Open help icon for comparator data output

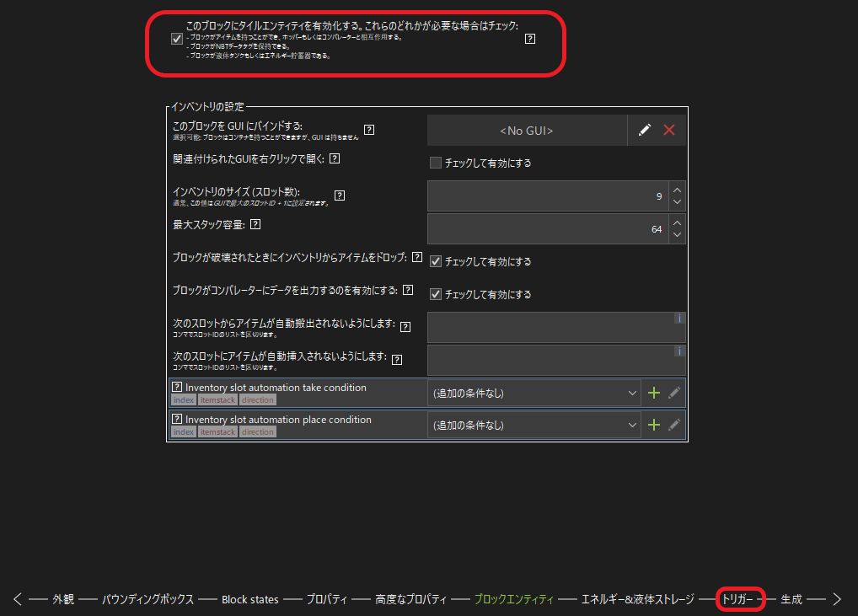(x=408, y=290)
